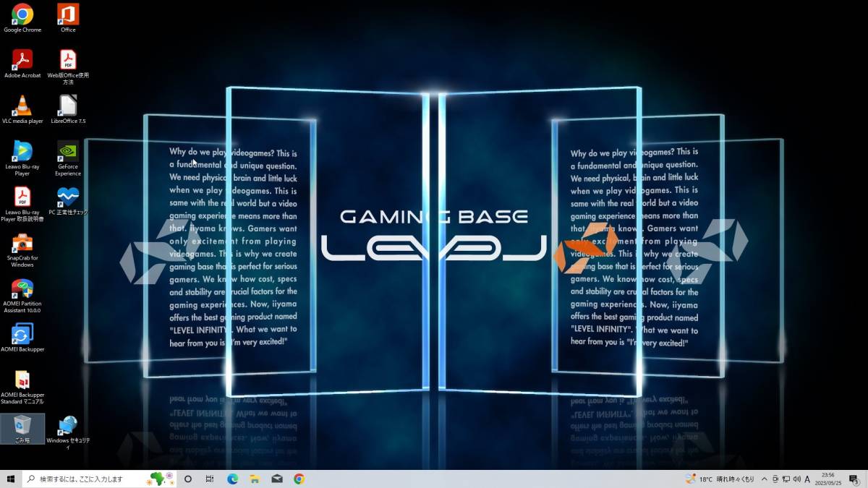Open the 18°C weather widget
Viewport: 868px width, 488px height.
[x=720, y=479]
